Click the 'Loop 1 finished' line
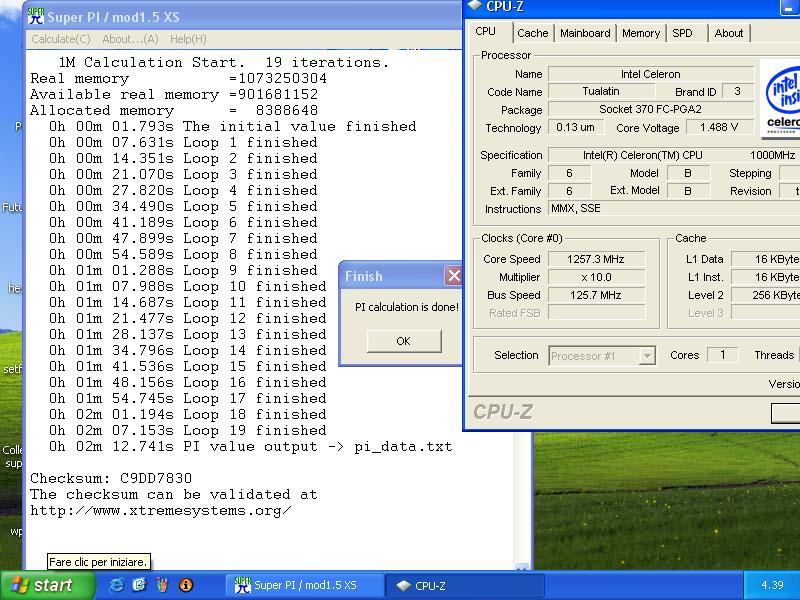The image size is (800, 600). (183, 142)
